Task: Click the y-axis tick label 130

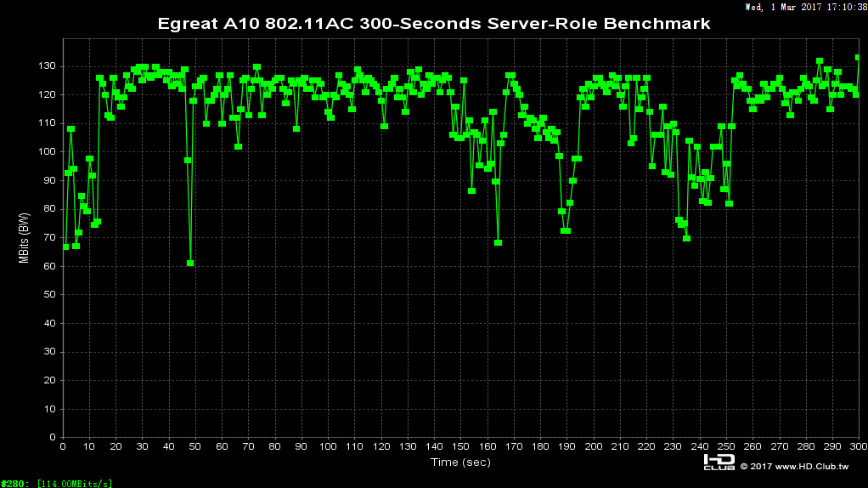Action: click(47, 66)
